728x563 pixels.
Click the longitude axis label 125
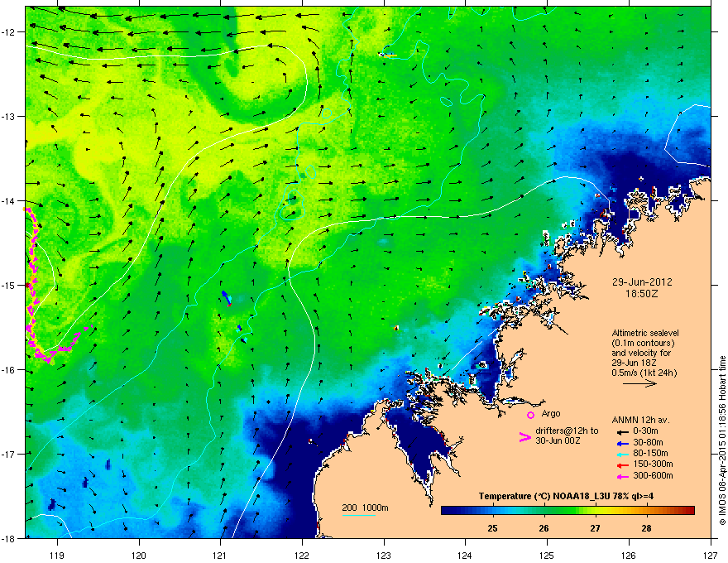(547, 555)
